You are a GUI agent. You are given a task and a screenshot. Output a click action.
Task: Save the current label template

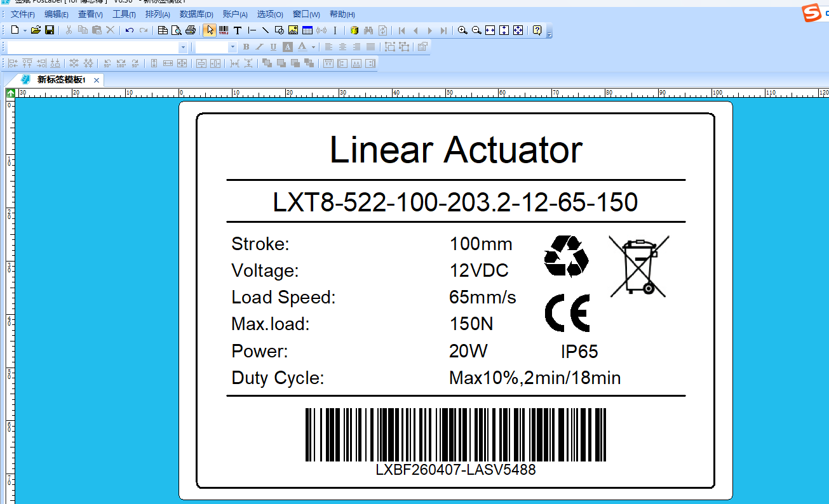pos(50,30)
